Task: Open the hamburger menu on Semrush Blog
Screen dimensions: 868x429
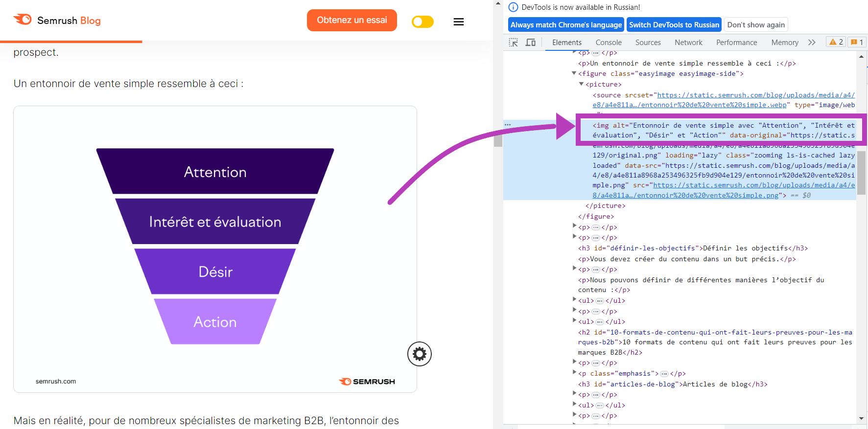Action: tap(458, 22)
